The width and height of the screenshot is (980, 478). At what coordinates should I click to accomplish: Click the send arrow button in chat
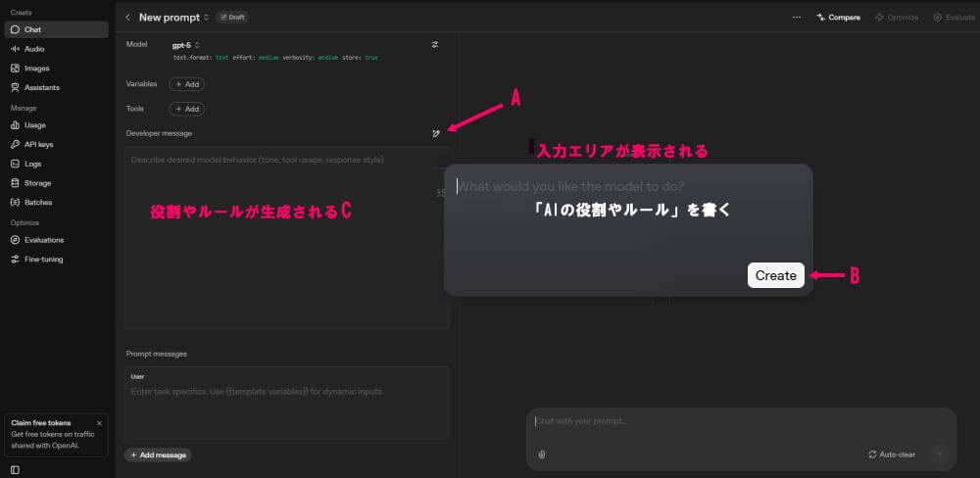coord(939,454)
